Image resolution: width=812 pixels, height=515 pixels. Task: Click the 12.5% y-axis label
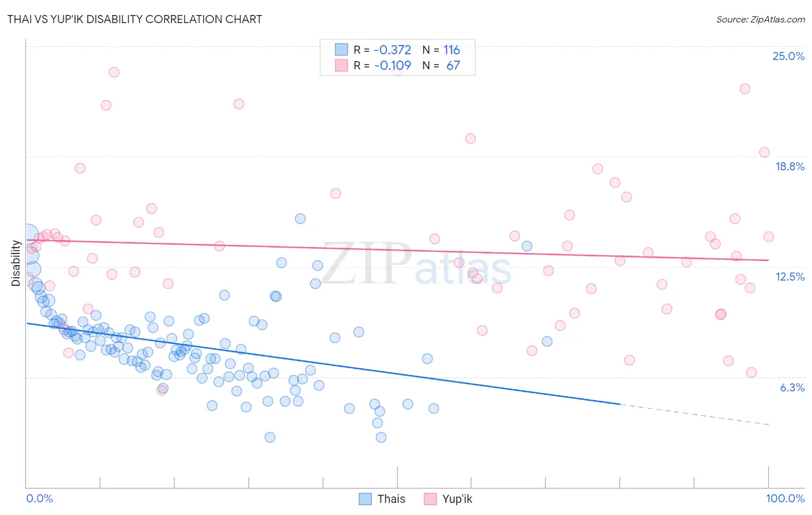pyautogui.click(x=789, y=277)
